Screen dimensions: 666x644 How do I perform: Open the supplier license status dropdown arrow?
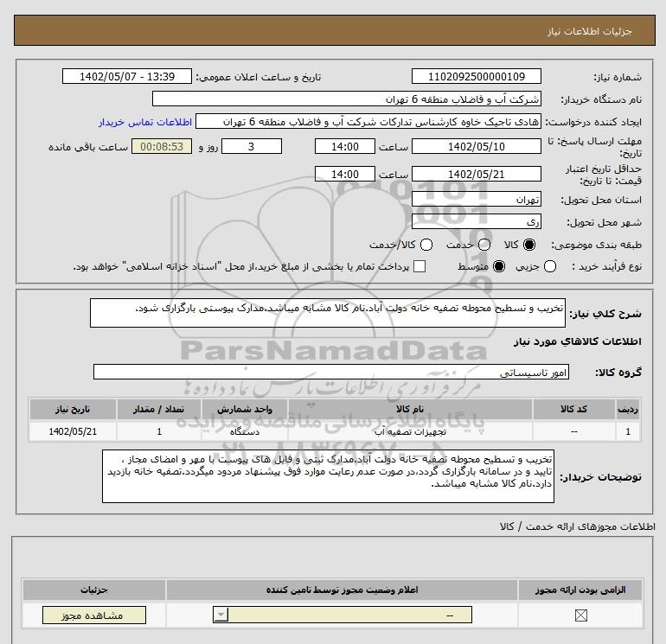tap(221, 615)
